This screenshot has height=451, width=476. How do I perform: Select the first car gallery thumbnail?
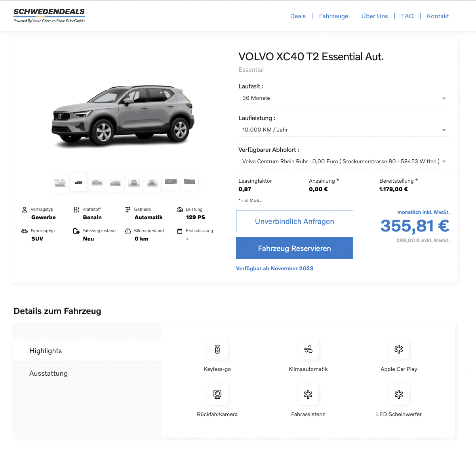click(x=60, y=182)
